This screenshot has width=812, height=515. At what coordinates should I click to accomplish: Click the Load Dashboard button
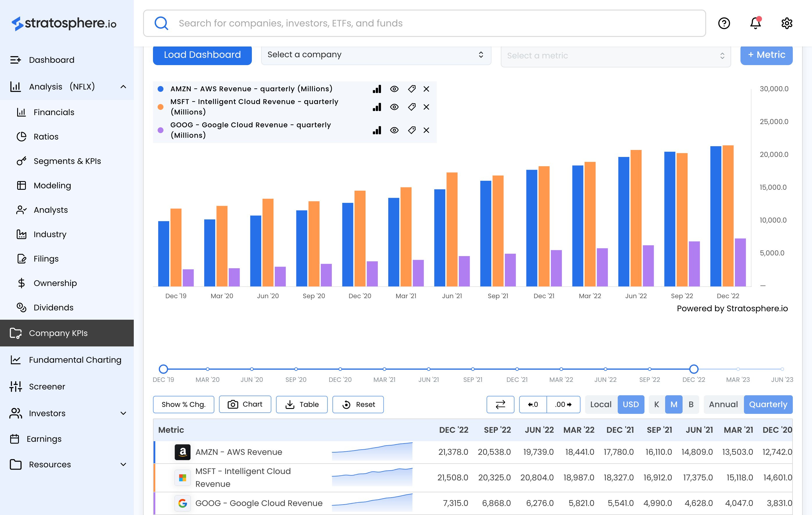pyautogui.click(x=202, y=55)
